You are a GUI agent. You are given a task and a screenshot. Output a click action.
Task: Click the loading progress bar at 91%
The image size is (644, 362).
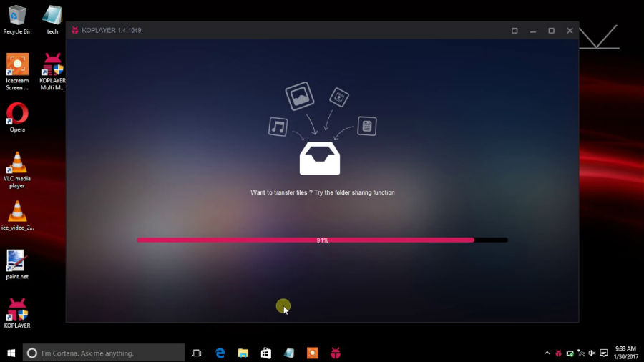tap(322, 240)
